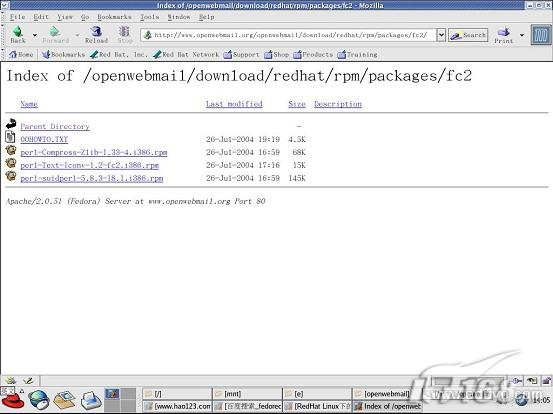
Task: Click the printer manager panel icon
Action: click(91, 400)
